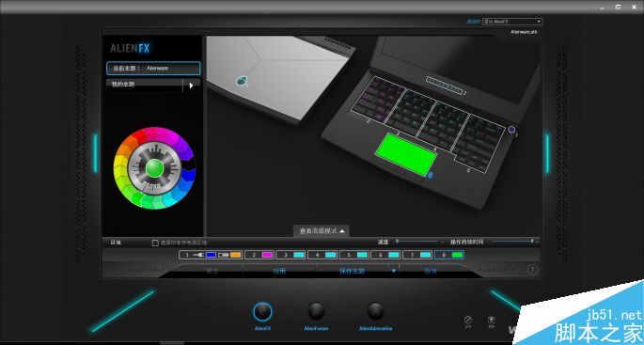The width and height of the screenshot is (644, 345).
Task: Open the 保存主题 dropdown arrow
Action: click(x=394, y=271)
